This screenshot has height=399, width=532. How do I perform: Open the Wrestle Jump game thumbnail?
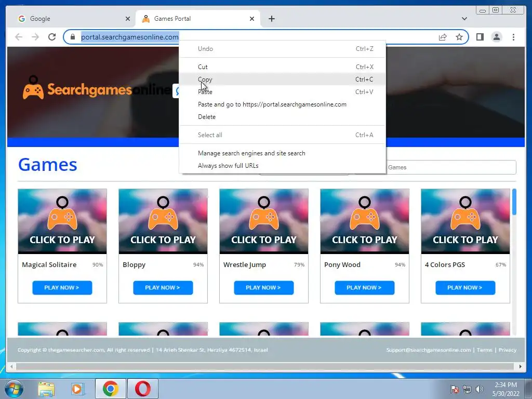(x=264, y=221)
